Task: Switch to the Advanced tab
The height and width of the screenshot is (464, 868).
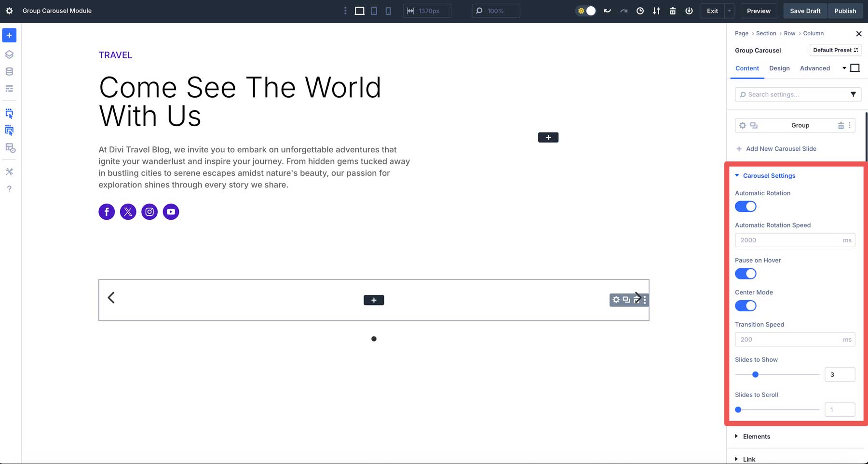Action: 815,68
